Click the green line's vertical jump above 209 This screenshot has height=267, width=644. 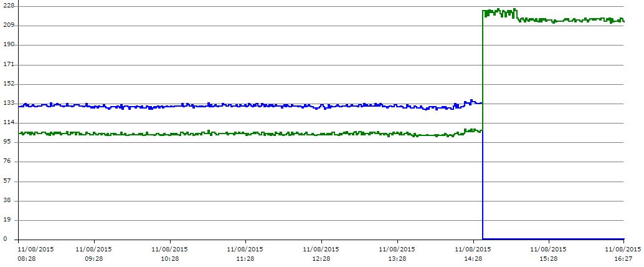482,70
